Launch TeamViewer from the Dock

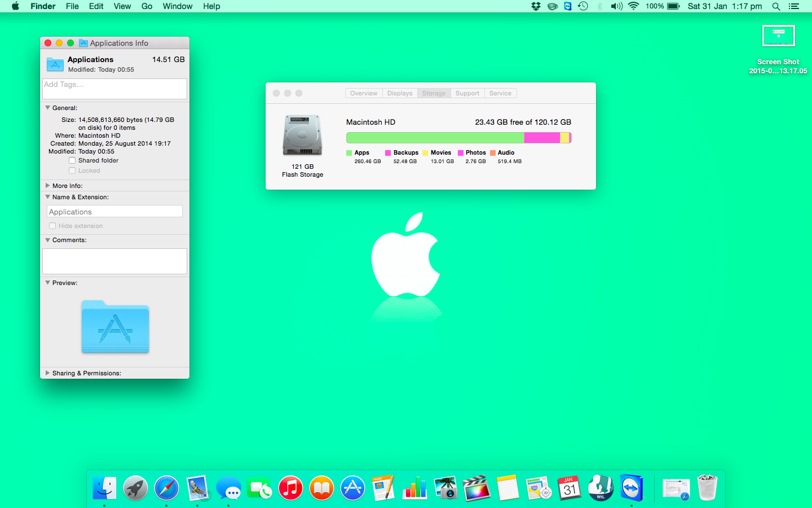632,488
